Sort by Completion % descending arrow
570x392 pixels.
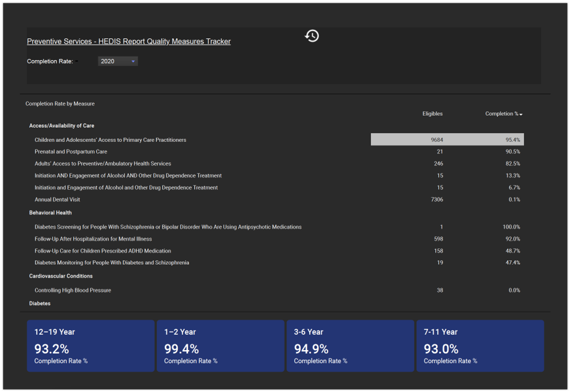pos(521,114)
